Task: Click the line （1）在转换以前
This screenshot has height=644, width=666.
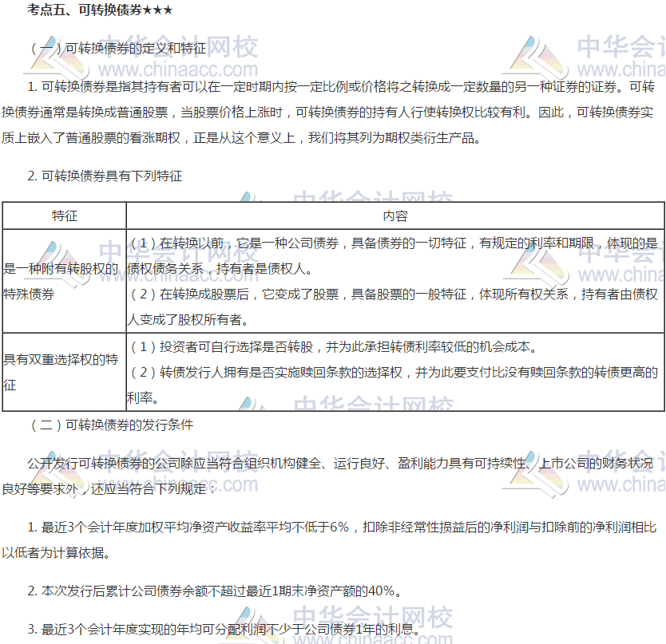Action: tap(391, 243)
